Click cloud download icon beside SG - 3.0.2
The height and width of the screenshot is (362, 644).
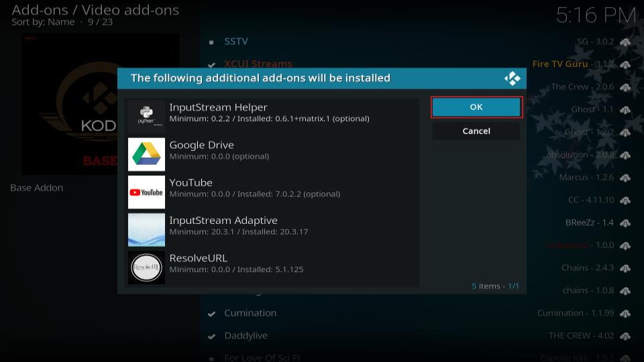625,42
